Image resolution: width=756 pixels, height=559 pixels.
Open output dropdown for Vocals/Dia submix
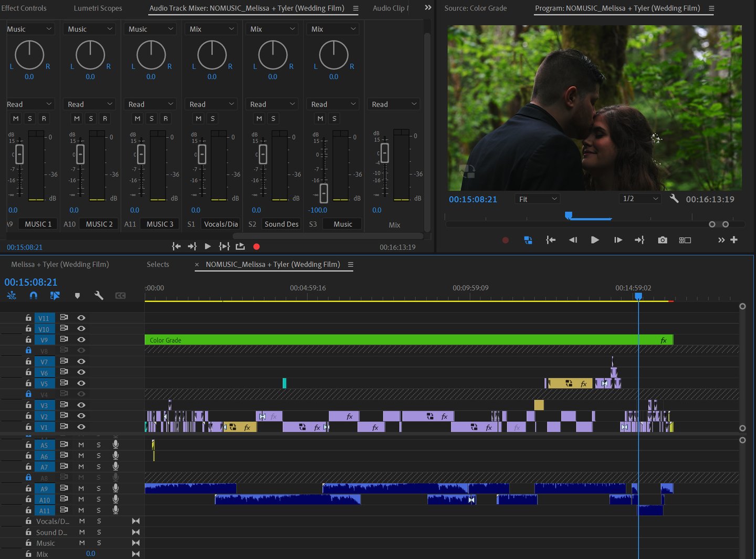(212, 29)
